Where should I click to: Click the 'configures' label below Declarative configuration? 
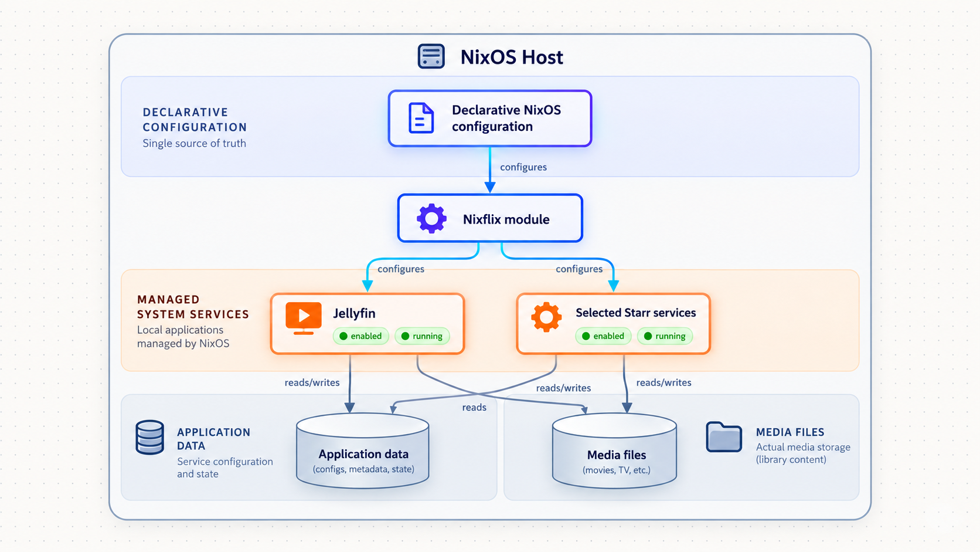click(x=523, y=167)
